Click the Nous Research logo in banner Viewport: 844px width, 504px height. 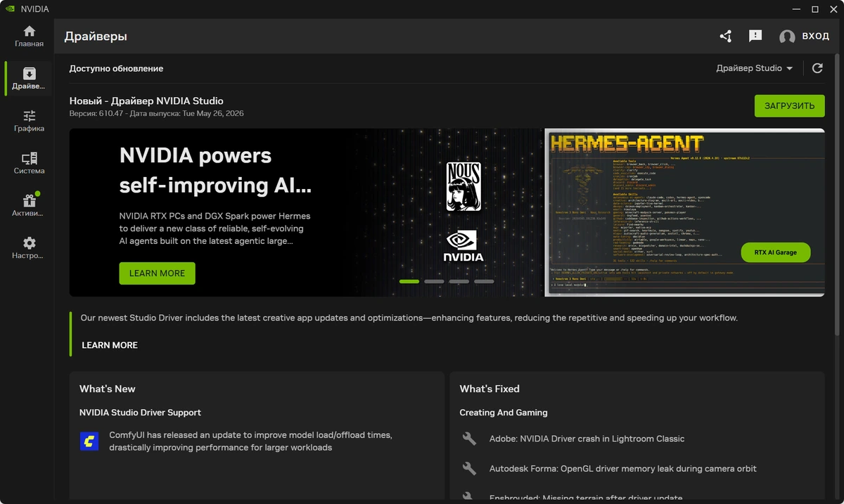tap(463, 187)
